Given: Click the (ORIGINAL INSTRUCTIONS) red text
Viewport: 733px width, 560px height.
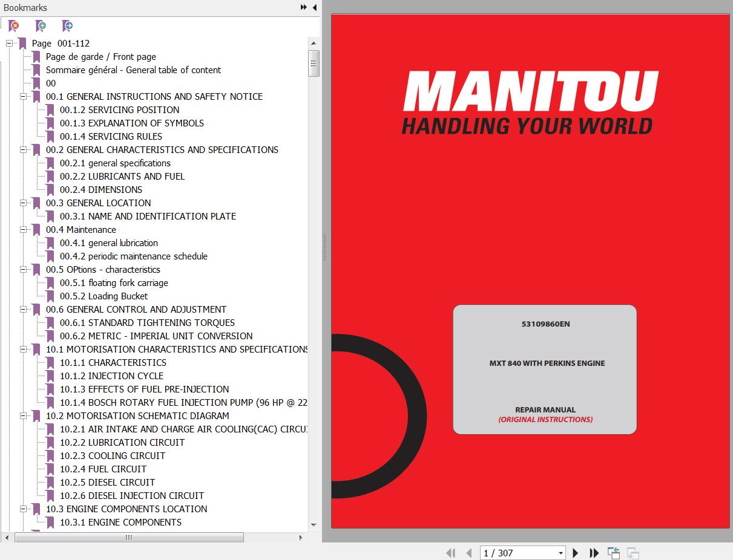Looking at the screenshot, I should [545, 420].
